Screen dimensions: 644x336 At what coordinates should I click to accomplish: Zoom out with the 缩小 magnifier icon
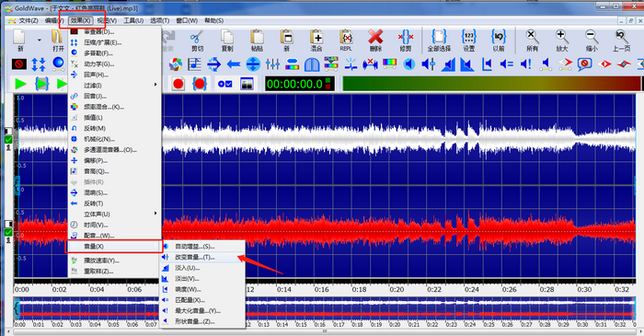coord(592,41)
